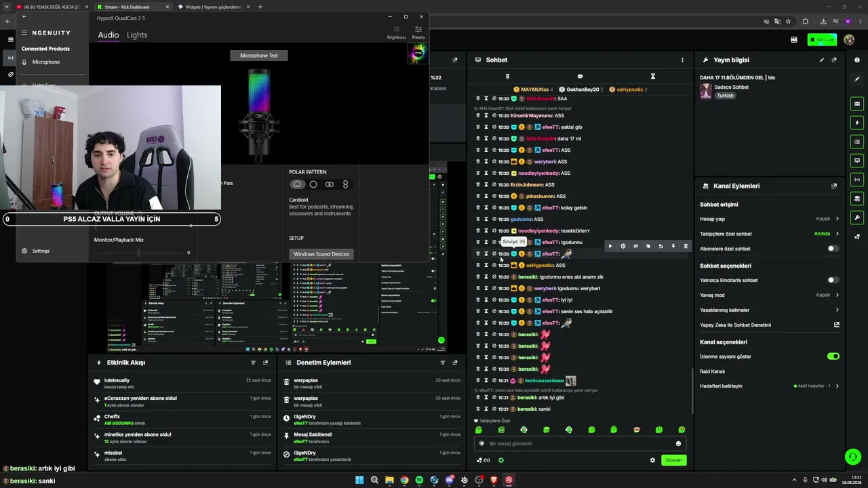Click the wrench icon in right sidebar
The height and width of the screenshot is (488, 868).
point(857,218)
